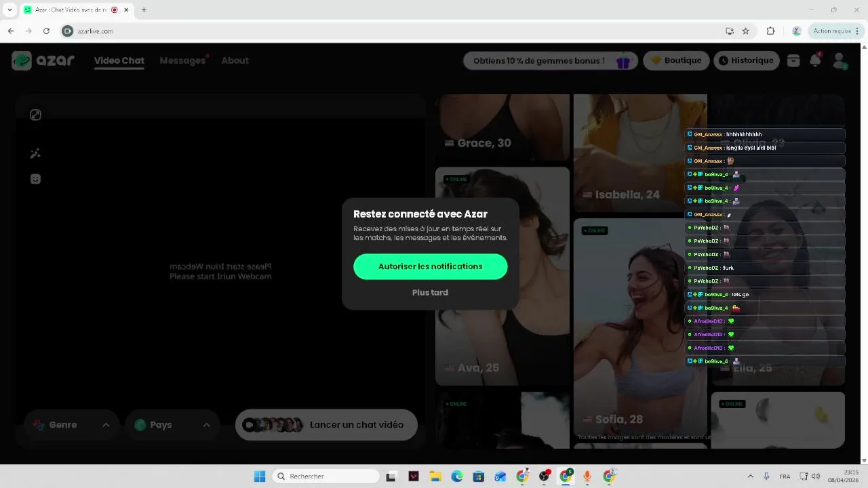This screenshot has width=868, height=488.
Task: Click the taskbar Rechercher search box
Action: (x=325, y=476)
